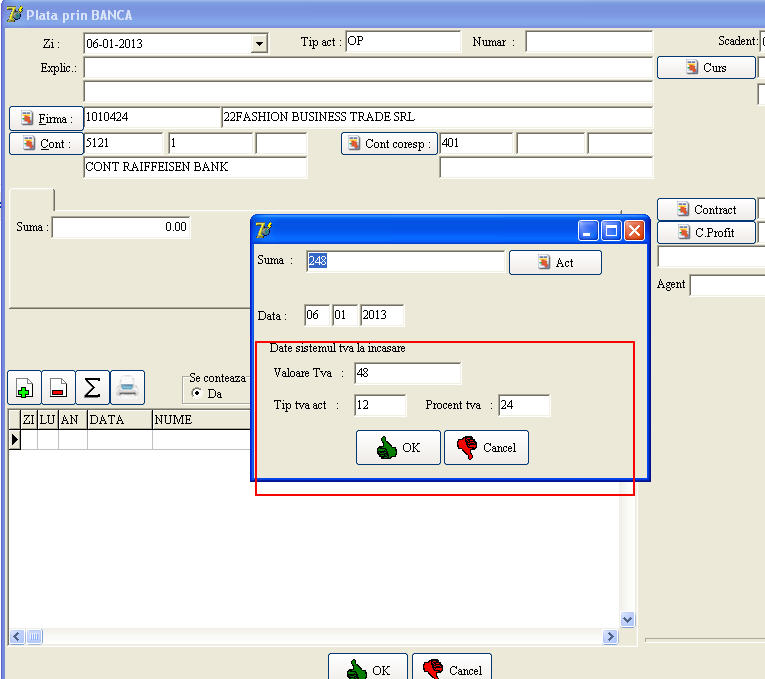Click the horizontal scrollbar right arrow
This screenshot has width=765, height=679.
click(610, 636)
